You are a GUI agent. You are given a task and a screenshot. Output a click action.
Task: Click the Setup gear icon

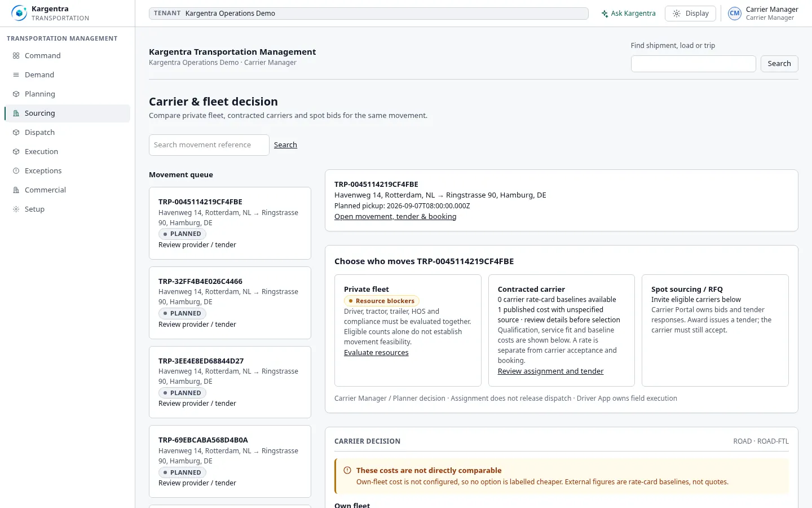(x=16, y=209)
